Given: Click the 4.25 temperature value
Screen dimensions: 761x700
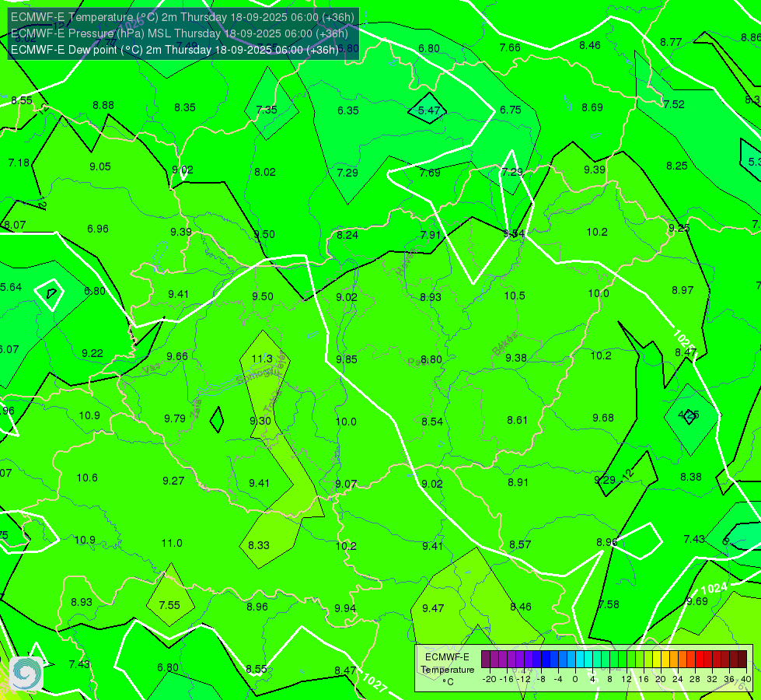Looking at the screenshot, I should tap(688, 415).
